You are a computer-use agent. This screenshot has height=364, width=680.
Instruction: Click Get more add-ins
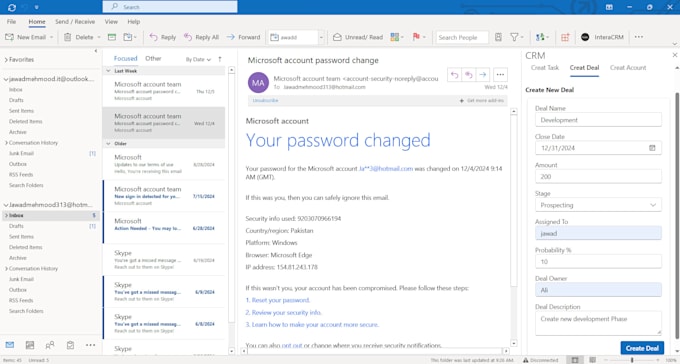click(x=482, y=101)
